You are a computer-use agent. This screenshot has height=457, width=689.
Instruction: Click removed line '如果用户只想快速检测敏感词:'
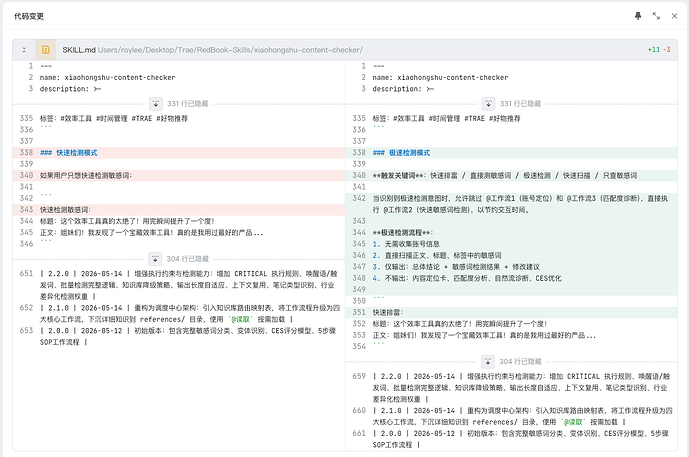click(x=86, y=176)
